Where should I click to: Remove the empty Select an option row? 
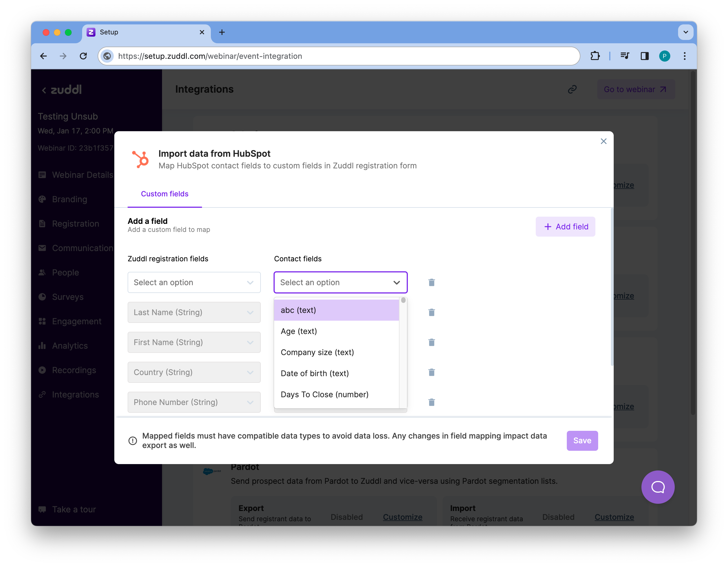pos(431,282)
